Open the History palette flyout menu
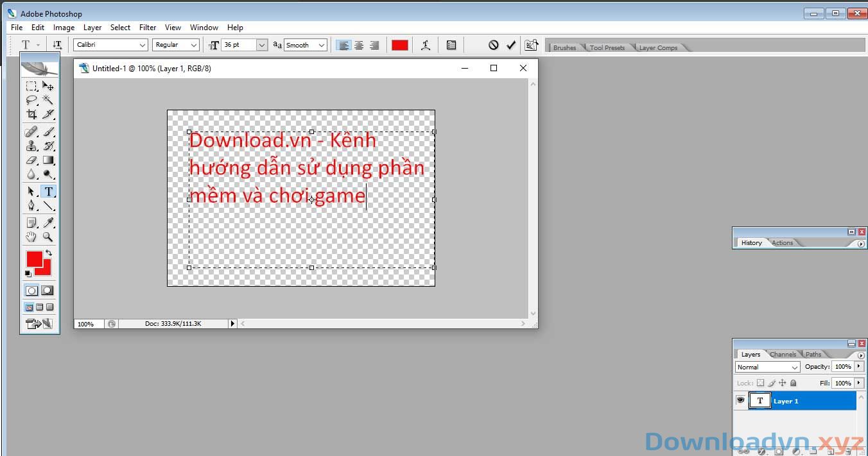The width and height of the screenshot is (868, 456). point(861,244)
